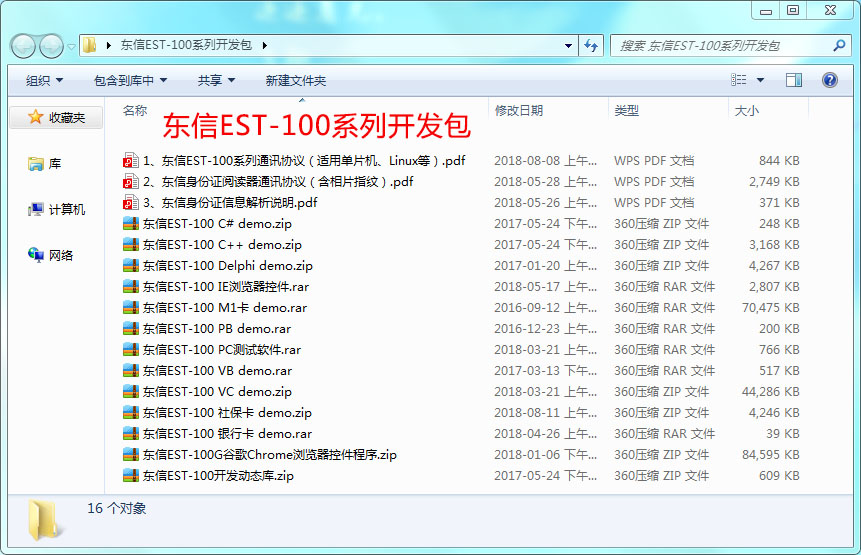Click the 70,475 KB size value
This screenshot has width=861, height=555.
click(x=770, y=307)
